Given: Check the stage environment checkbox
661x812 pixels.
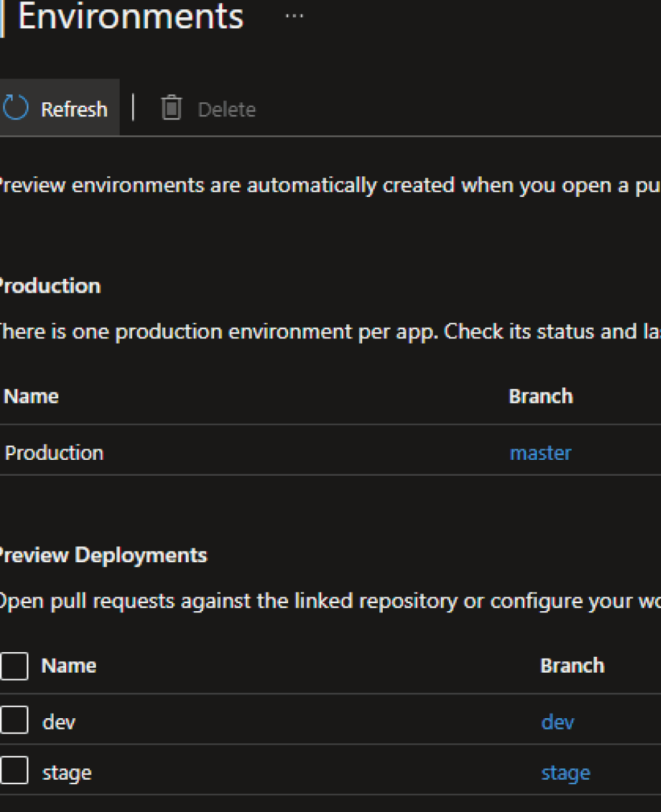Looking at the screenshot, I should click(14, 771).
